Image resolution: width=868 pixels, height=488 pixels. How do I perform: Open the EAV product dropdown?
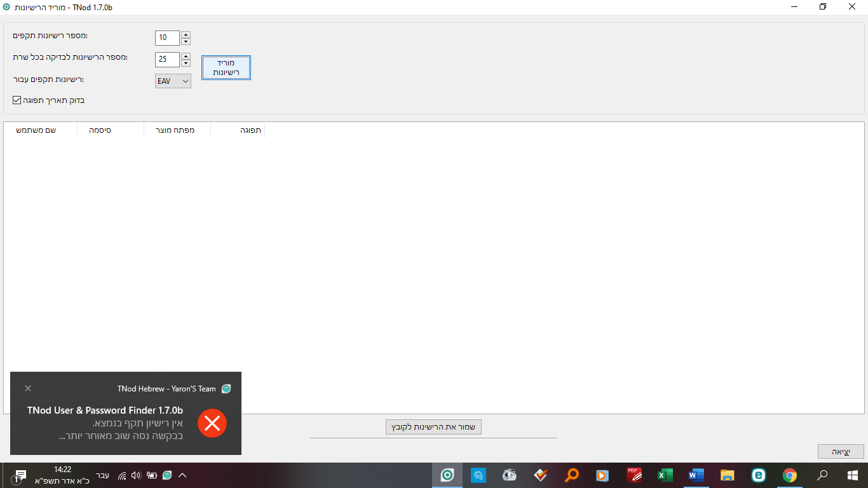[173, 81]
